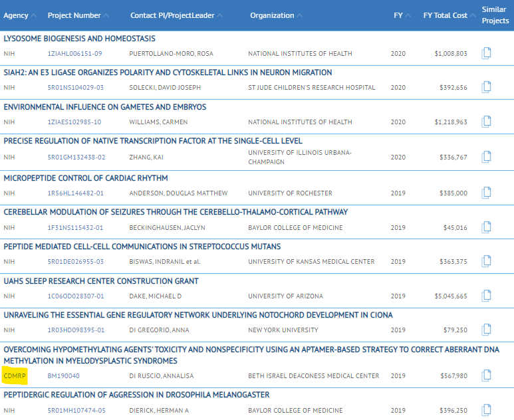Screen dimensions: 514x420
Task: Open similar projects for Lysosome Biogenesis row
Action: click(x=486, y=53)
